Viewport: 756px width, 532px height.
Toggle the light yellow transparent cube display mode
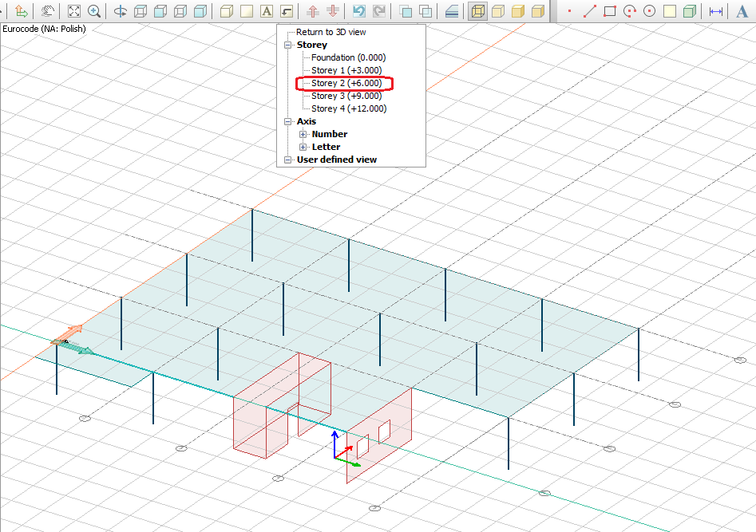point(498,11)
